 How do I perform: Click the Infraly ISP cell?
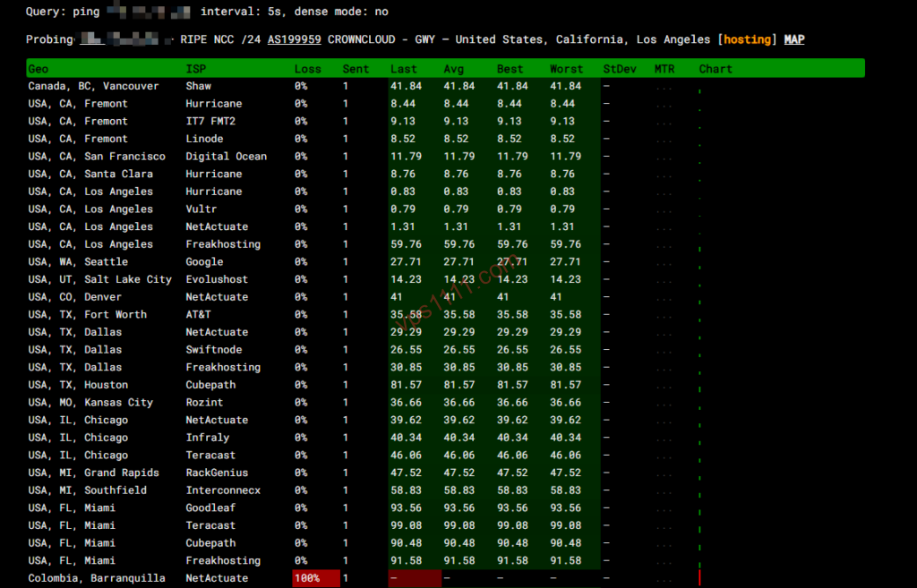coord(207,438)
